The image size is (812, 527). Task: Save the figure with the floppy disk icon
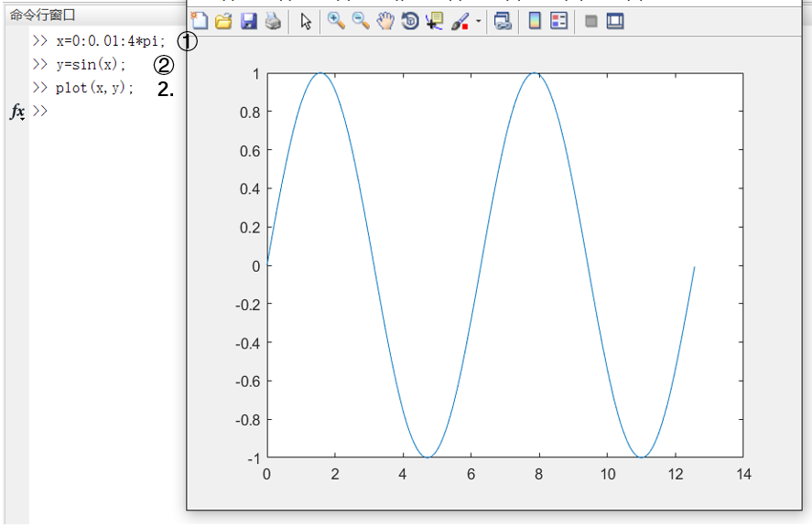coord(249,21)
